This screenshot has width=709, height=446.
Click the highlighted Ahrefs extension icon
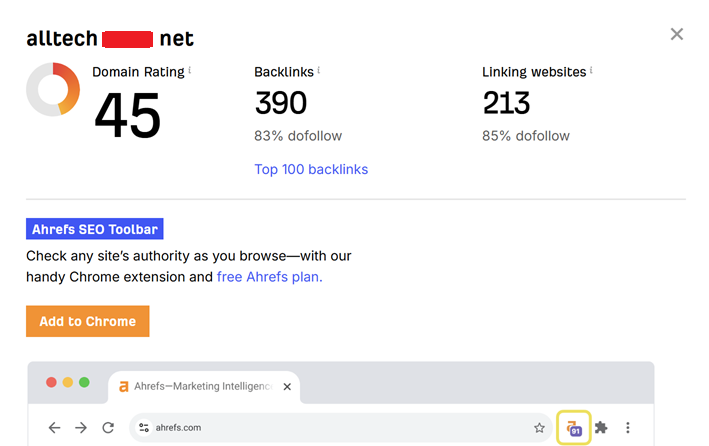coord(574,427)
